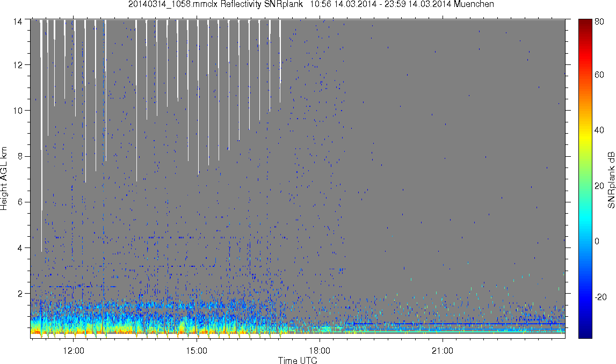Click the 15:00 time tick label
The image size is (616, 364).
(197, 351)
